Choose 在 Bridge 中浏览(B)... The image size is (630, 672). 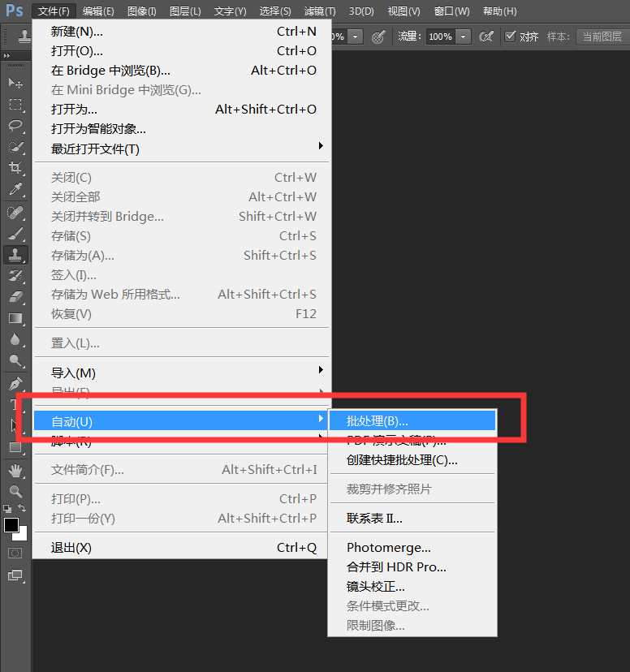tap(182, 71)
